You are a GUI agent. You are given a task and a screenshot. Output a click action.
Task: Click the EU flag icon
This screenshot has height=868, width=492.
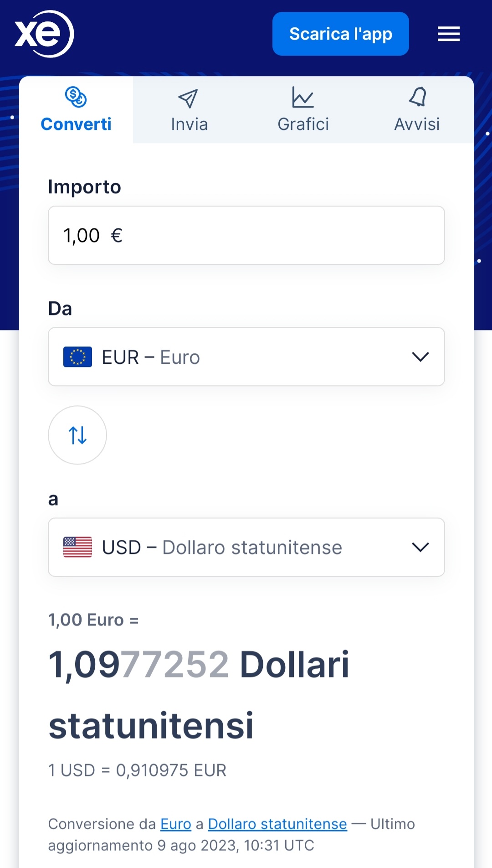[x=77, y=356]
